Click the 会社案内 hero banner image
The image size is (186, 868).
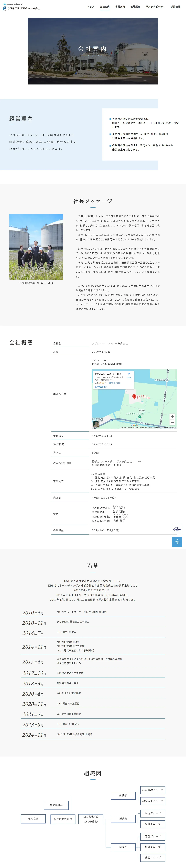(93, 51)
